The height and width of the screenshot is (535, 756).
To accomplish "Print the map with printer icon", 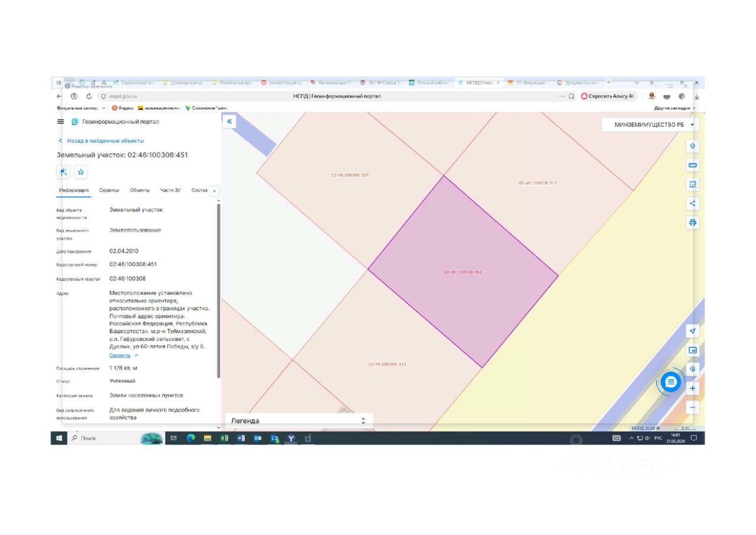I will pyautogui.click(x=693, y=223).
